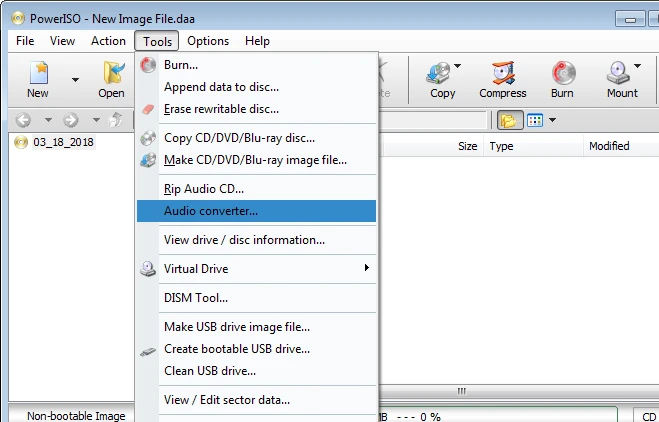Open the Copy button dropdown arrow
Image resolution: width=659 pixels, height=422 pixels.
click(x=458, y=66)
